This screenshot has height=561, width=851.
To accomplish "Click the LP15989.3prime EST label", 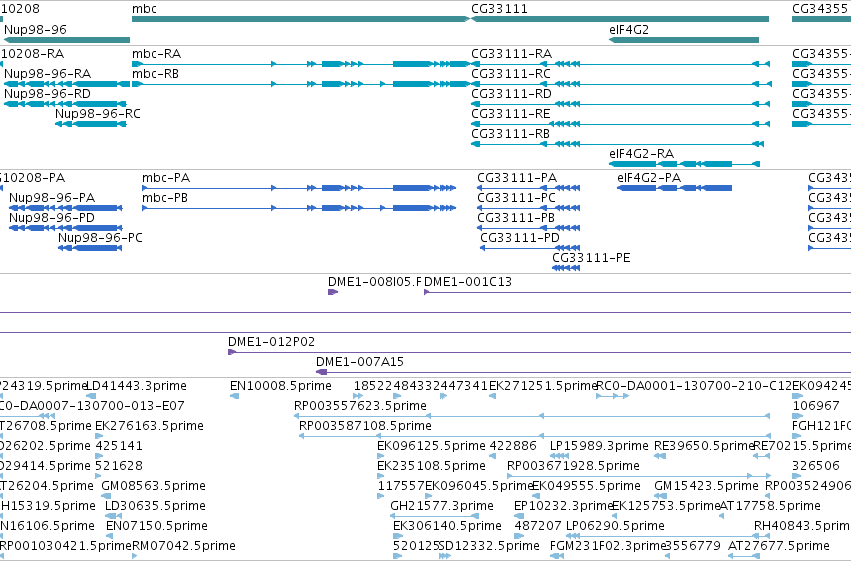I will [x=599, y=447].
